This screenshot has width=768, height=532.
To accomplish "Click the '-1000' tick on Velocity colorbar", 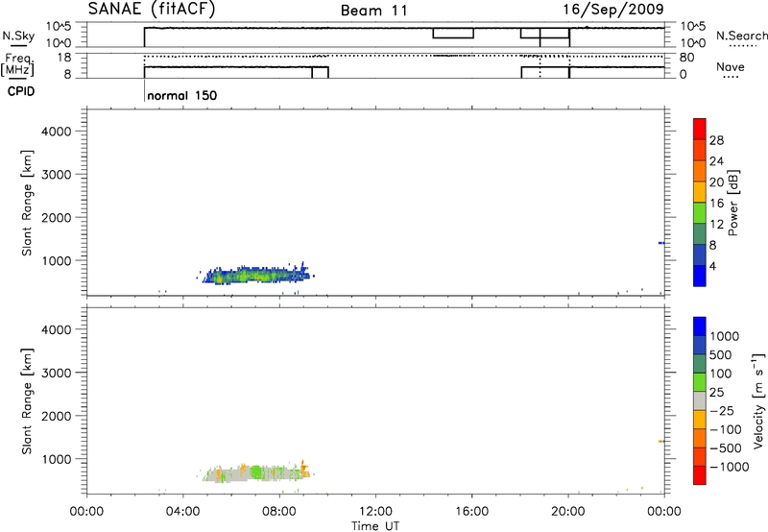I will click(730, 467).
